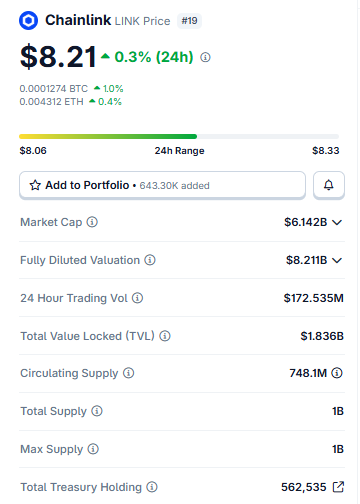Click the 643.30K added text

174,185
